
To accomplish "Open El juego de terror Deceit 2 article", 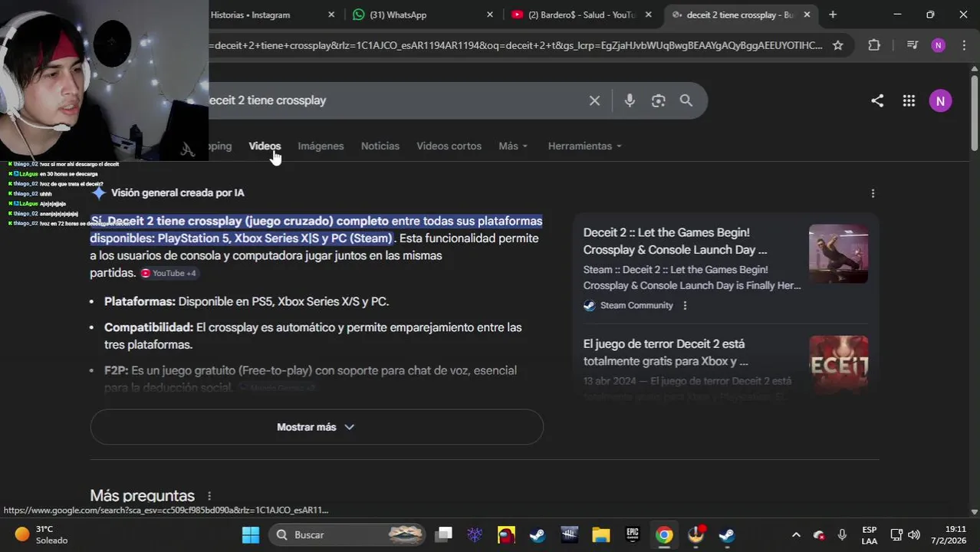I will 666,353.
